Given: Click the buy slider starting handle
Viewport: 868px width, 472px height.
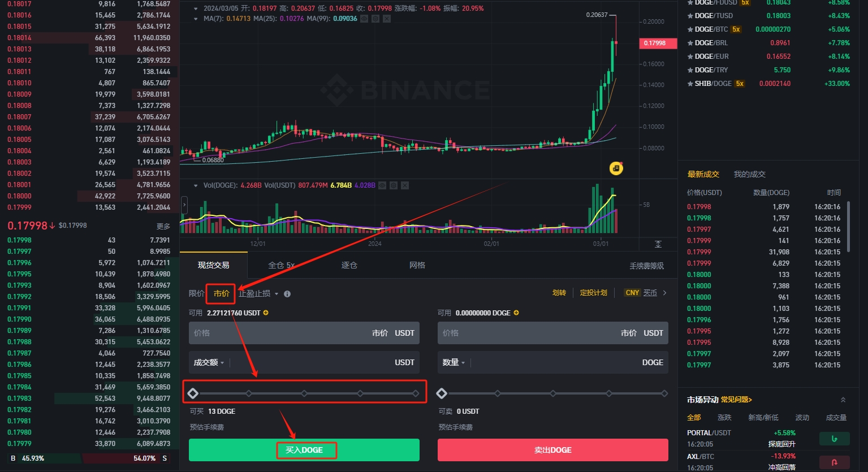Looking at the screenshot, I should 193,393.
